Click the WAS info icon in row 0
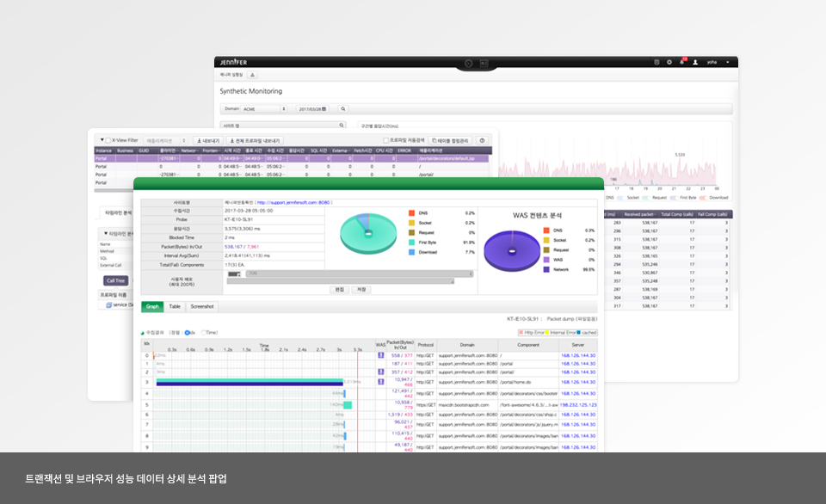826x504 pixels. click(x=380, y=355)
